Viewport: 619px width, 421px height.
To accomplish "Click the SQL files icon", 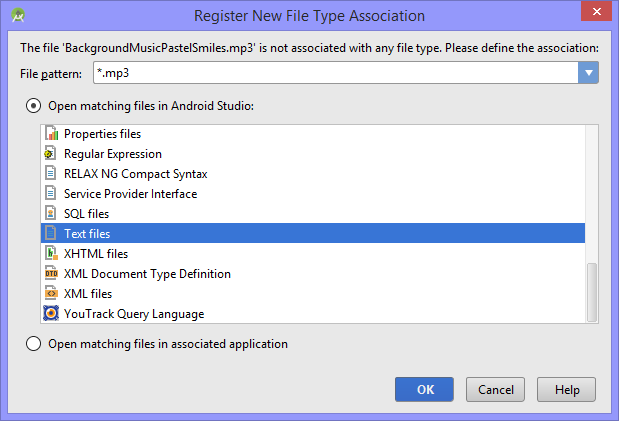I will (x=50, y=213).
